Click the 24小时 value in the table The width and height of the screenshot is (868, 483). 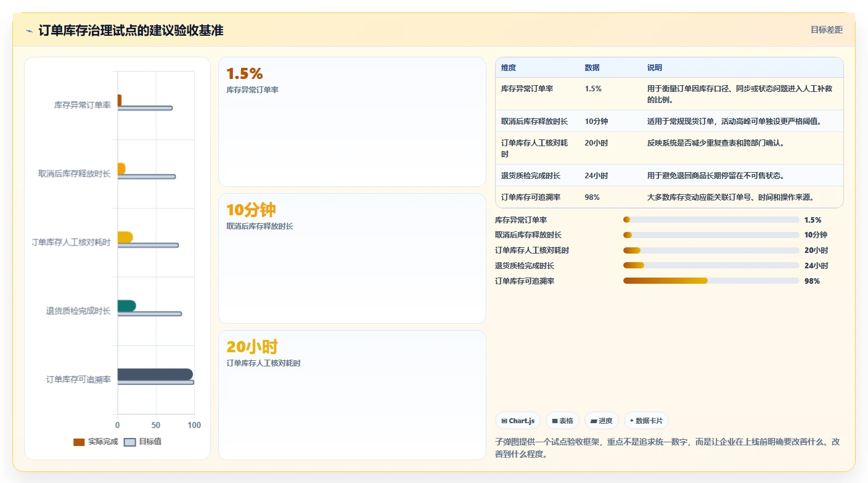[596, 175]
